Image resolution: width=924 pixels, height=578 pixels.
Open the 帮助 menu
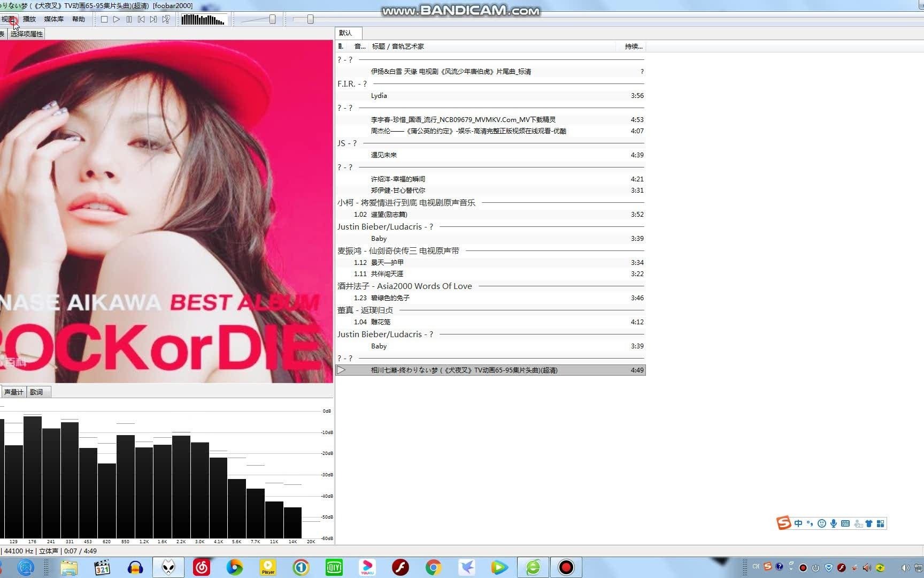tap(79, 19)
